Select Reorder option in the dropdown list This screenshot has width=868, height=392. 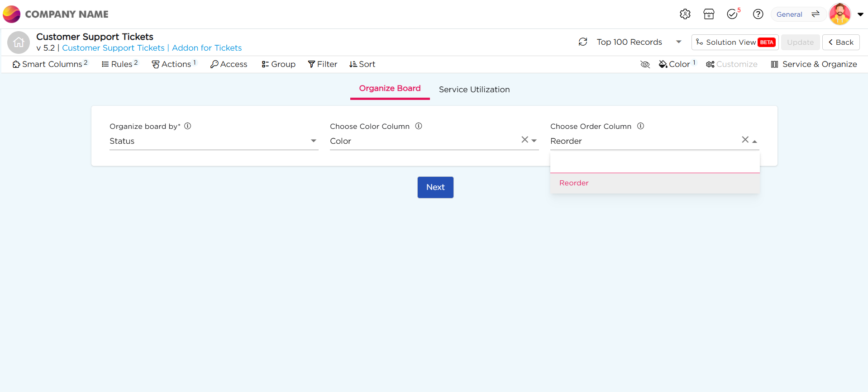click(574, 183)
